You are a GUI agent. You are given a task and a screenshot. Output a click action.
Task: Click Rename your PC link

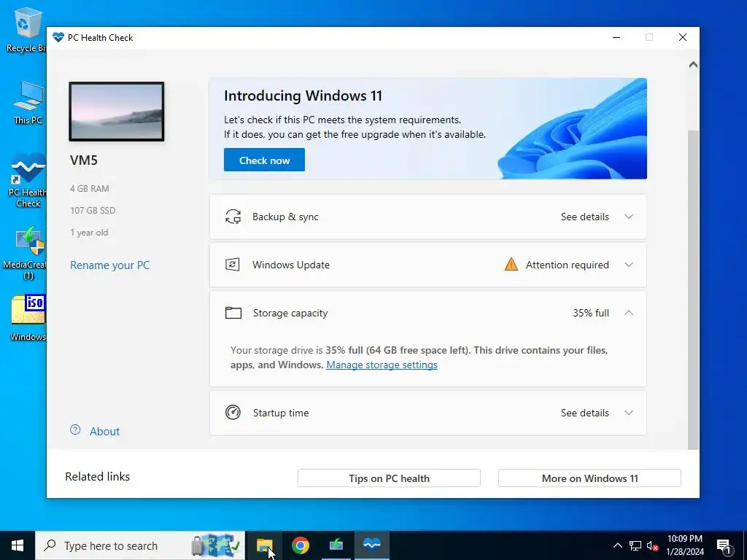(x=109, y=265)
